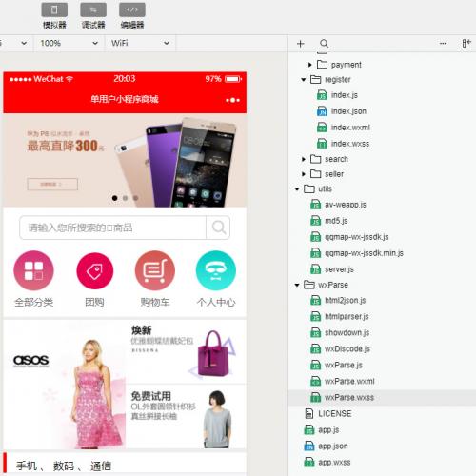Collapse the utils folder
This screenshot has width=476, height=476.
[297, 189]
